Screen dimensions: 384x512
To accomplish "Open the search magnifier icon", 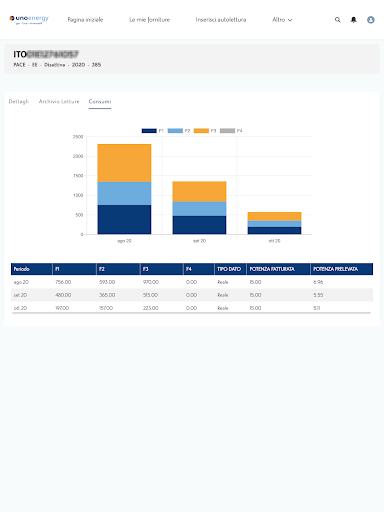I will (x=338, y=20).
